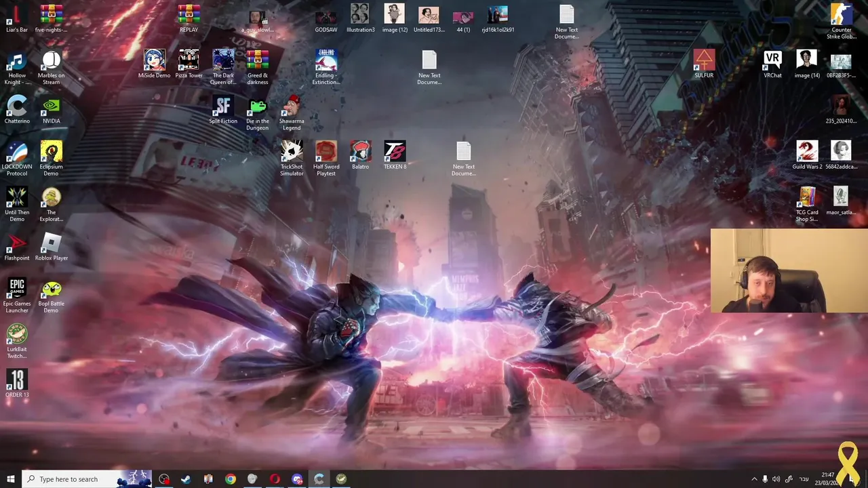
Task: Click the Type here to search box
Action: (87, 479)
